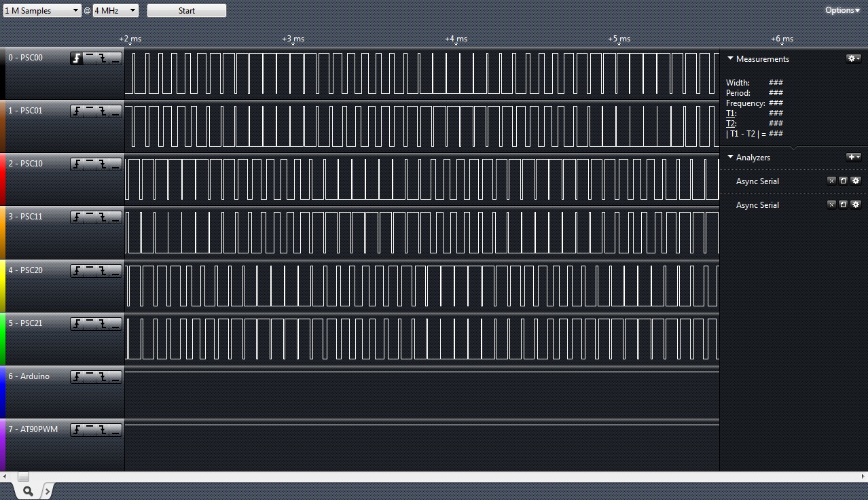Set rising edge trigger on 1 - PSC01

77,111
